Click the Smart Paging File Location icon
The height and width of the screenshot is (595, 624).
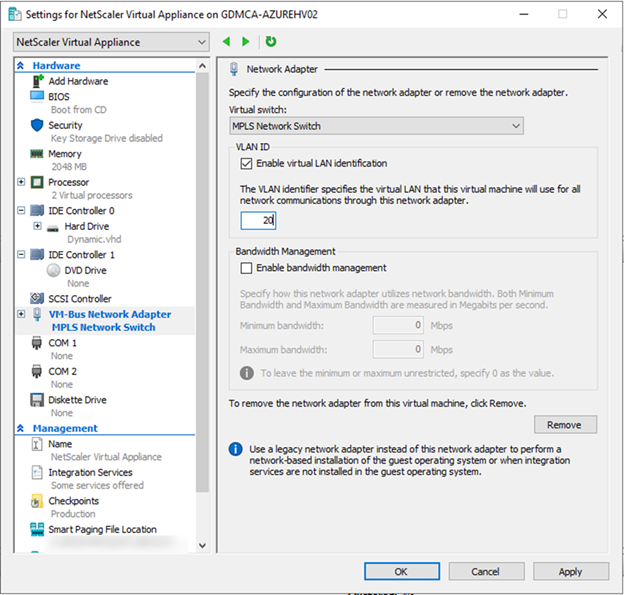click(x=37, y=529)
